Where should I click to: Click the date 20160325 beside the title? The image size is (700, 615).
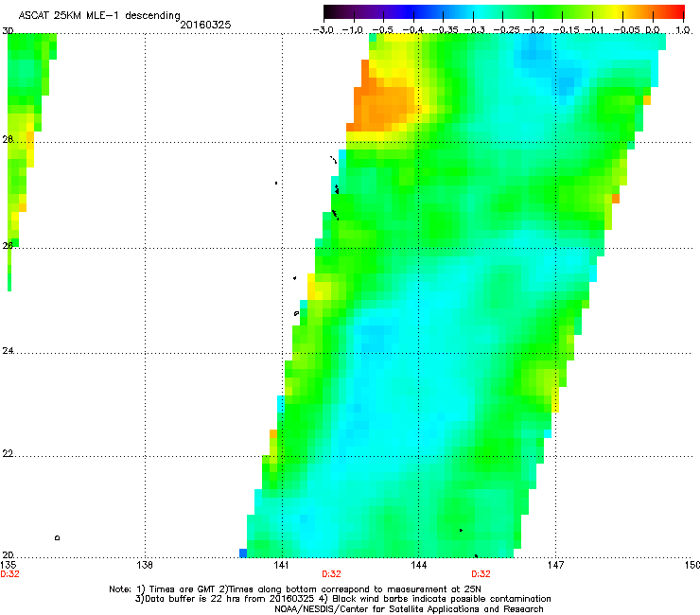point(205,25)
